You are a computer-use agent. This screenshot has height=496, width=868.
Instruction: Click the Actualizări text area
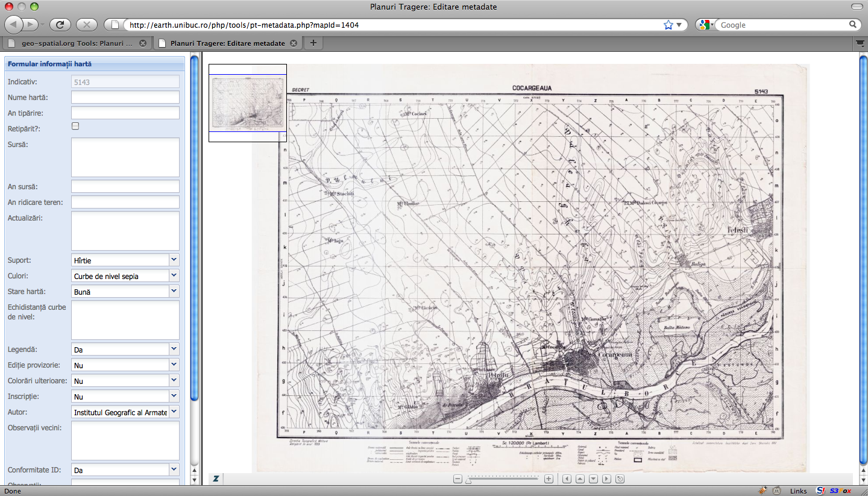(x=125, y=231)
